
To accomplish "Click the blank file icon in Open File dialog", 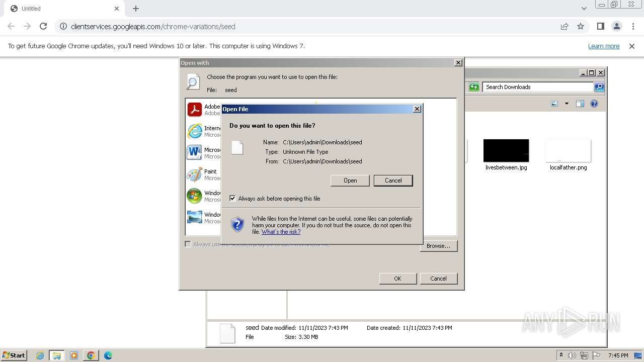I will pyautogui.click(x=237, y=147).
